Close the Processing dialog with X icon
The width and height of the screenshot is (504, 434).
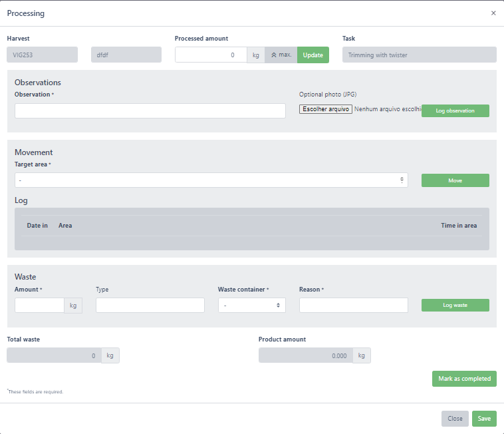pyautogui.click(x=493, y=13)
